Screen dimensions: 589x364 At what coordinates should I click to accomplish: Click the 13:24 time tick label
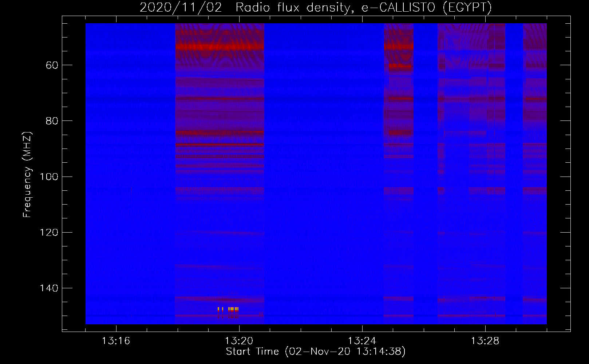362,341
